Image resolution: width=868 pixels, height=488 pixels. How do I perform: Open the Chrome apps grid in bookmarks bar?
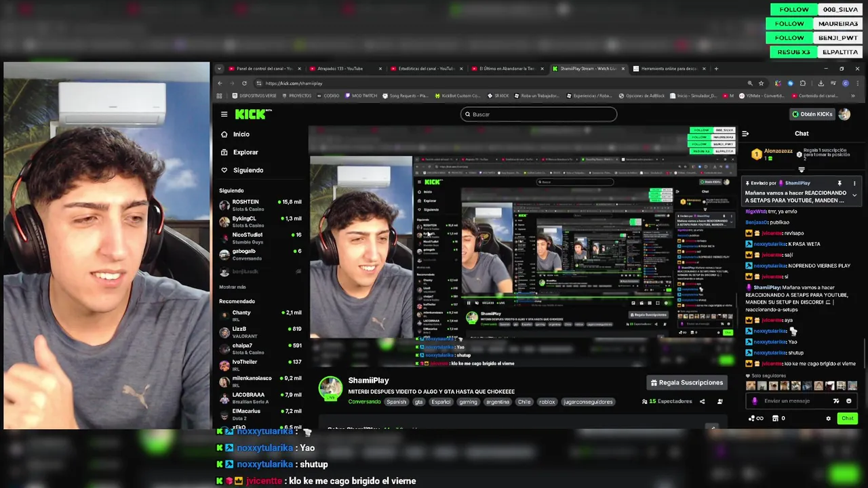tap(219, 96)
